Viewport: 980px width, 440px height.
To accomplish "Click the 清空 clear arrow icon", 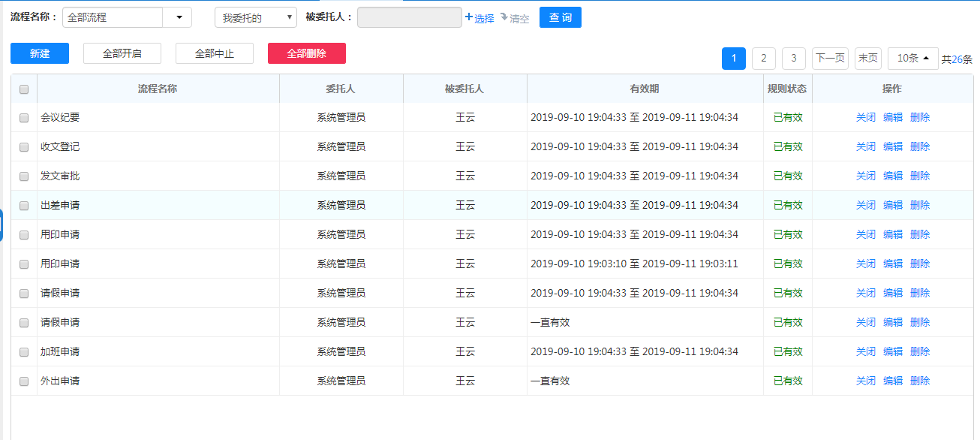I will tap(504, 17).
